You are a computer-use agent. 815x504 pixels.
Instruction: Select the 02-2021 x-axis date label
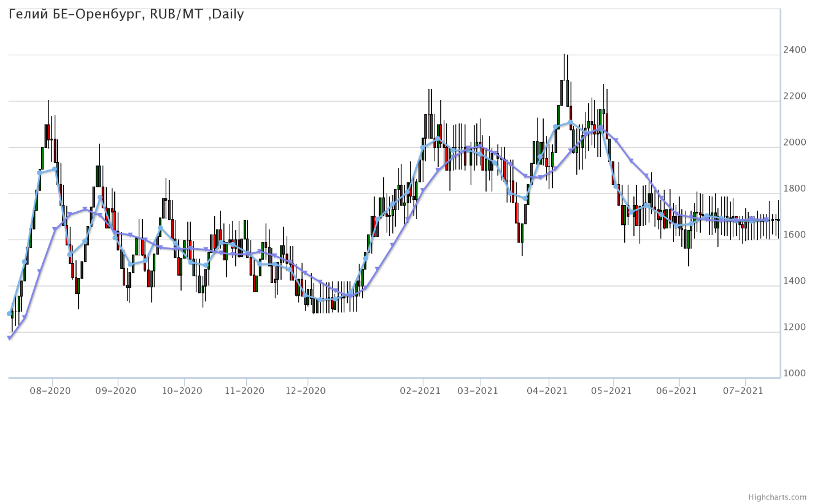click(420, 390)
